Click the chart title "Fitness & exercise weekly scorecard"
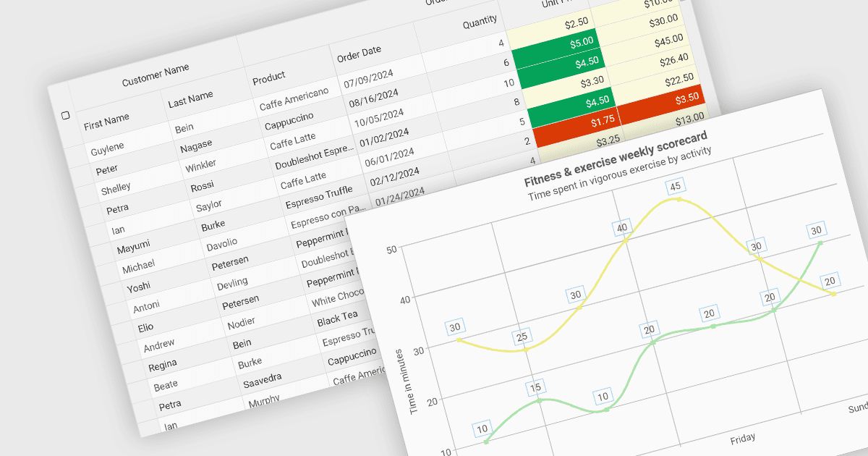Image resolution: width=868 pixels, height=456 pixels. tap(616, 159)
